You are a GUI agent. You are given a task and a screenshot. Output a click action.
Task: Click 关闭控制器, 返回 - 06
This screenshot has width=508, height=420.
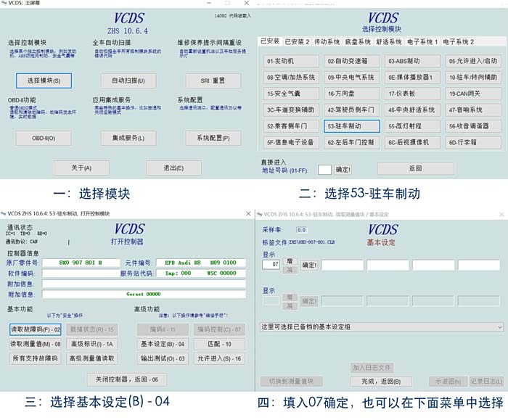coord(126,379)
